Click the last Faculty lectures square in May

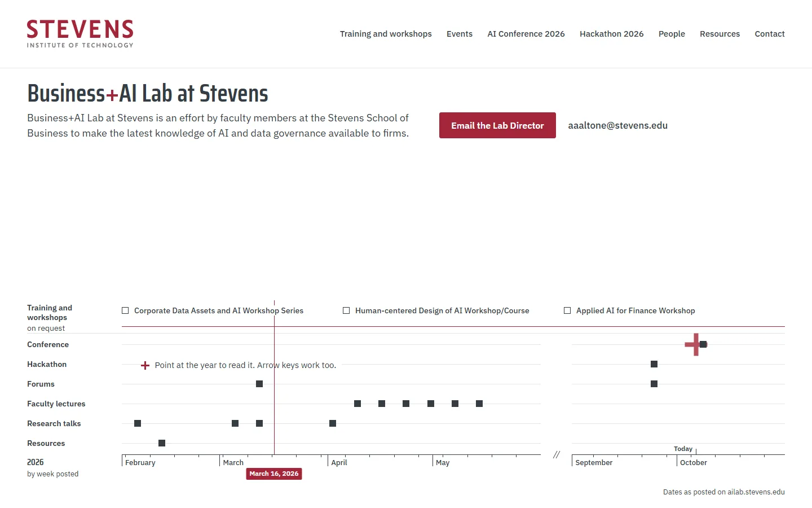[x=479, y=404]
